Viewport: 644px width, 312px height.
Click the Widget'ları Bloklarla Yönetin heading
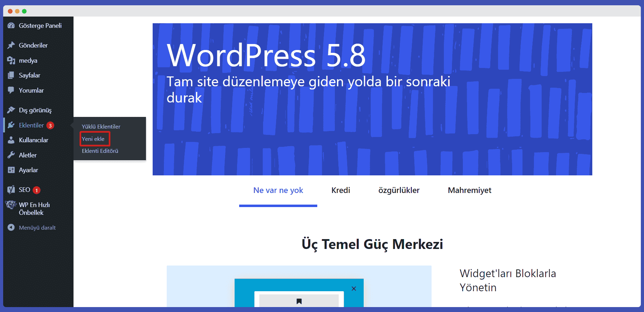click(508, 280)
